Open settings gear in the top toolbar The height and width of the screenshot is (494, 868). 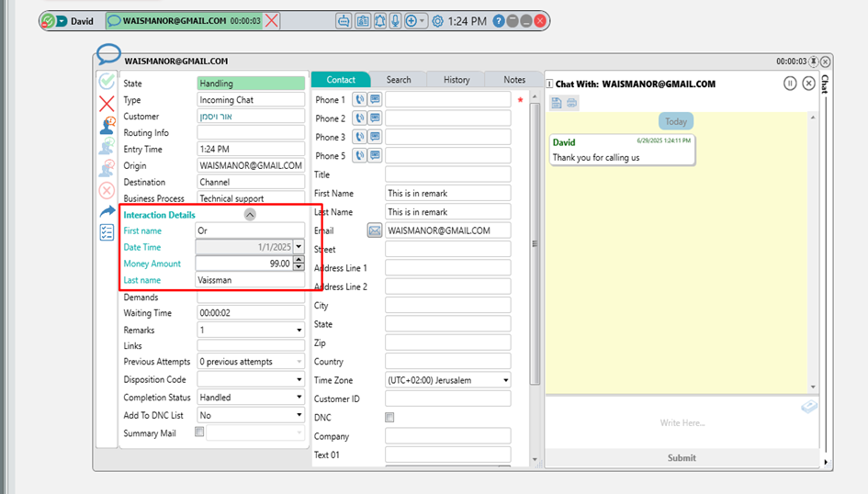click(437, 20)
